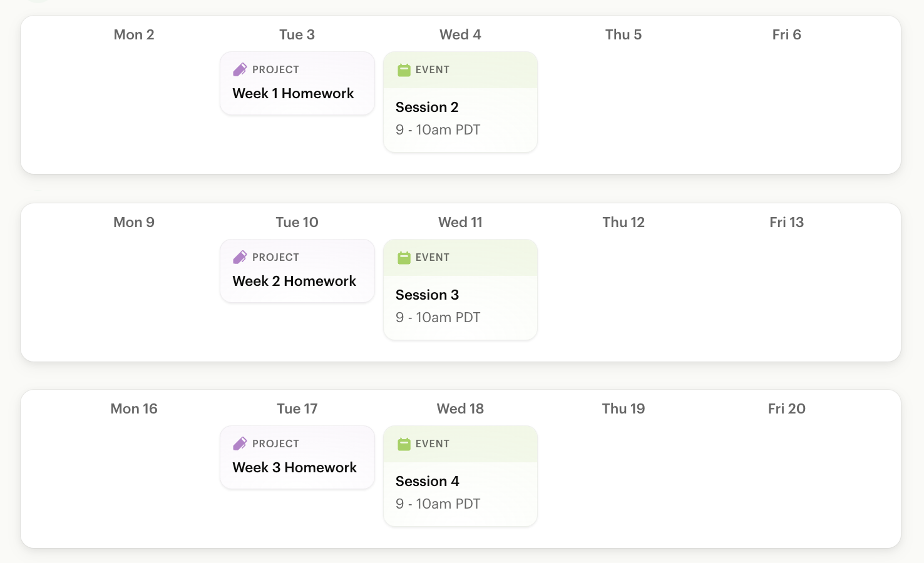Image resolution: width=924 pixels, height=563 pixels.
Task: Open the Session 2 event
Action: 427,108
